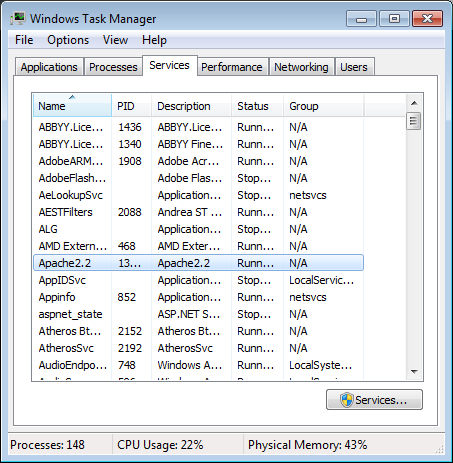This screenshot has width=453, height=463.
Task: Click the Adobe Acr... description cell
Action: point(188,161)
